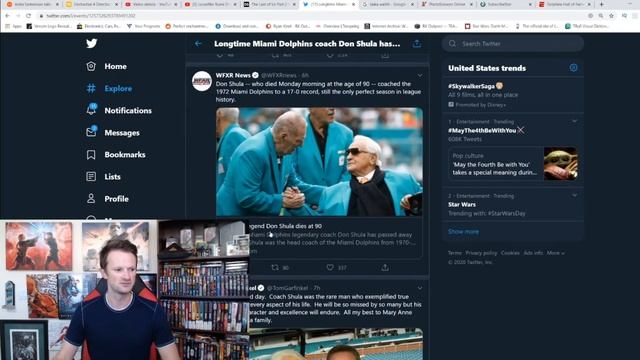Open Messages via the envelope icon
Screen dimensions: 640x360
click(x=91, y=131)
